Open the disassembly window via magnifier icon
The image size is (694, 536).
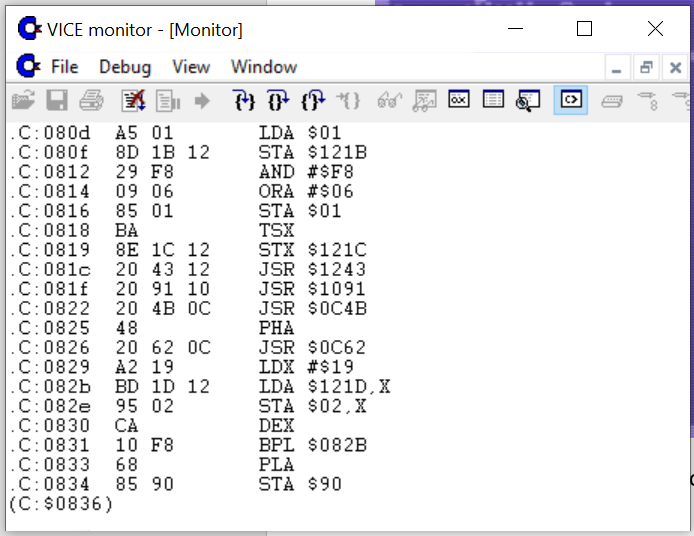[527, 100]
